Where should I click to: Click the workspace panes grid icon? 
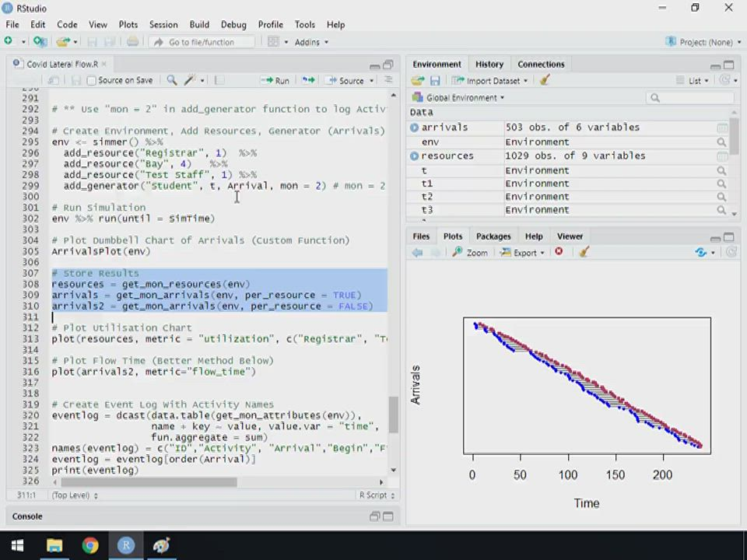[x=273, y=42]
